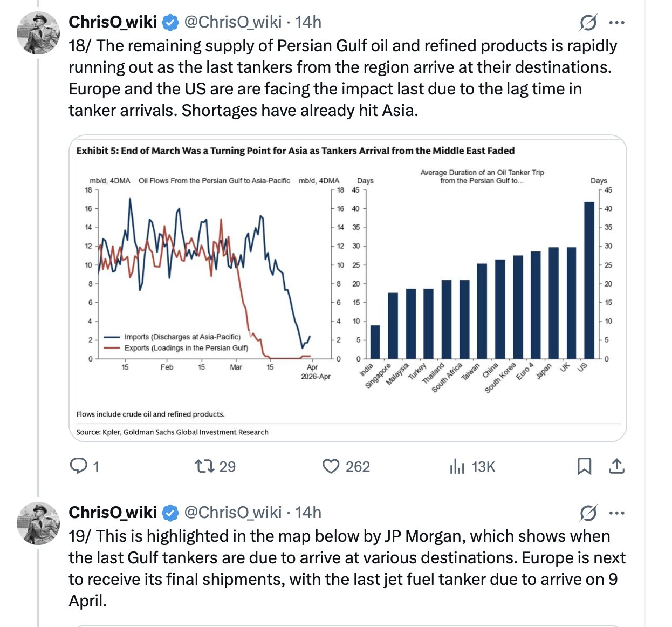Open ChrisO_wiki avatar on tweet 18
Screen dimensions: 672x627
(38, 33)
